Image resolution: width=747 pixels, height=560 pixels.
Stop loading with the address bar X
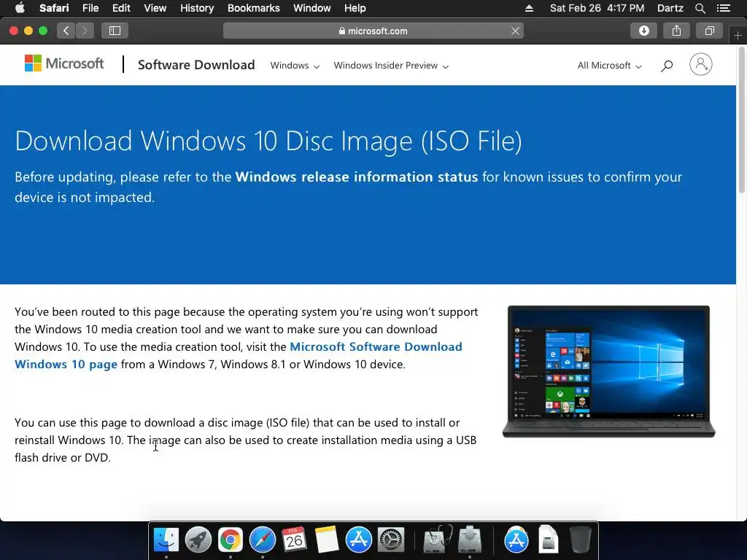515,31
